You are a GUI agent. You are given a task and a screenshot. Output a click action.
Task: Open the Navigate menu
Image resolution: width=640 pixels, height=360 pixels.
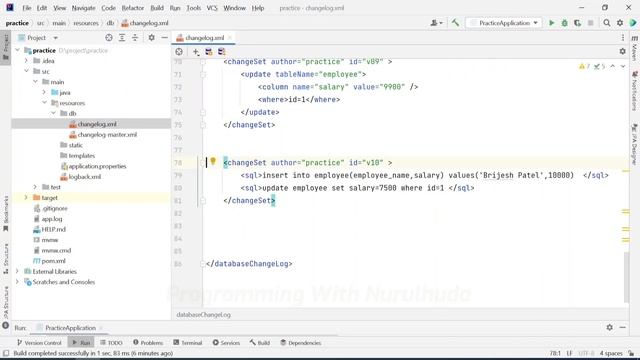coord(83,8)
